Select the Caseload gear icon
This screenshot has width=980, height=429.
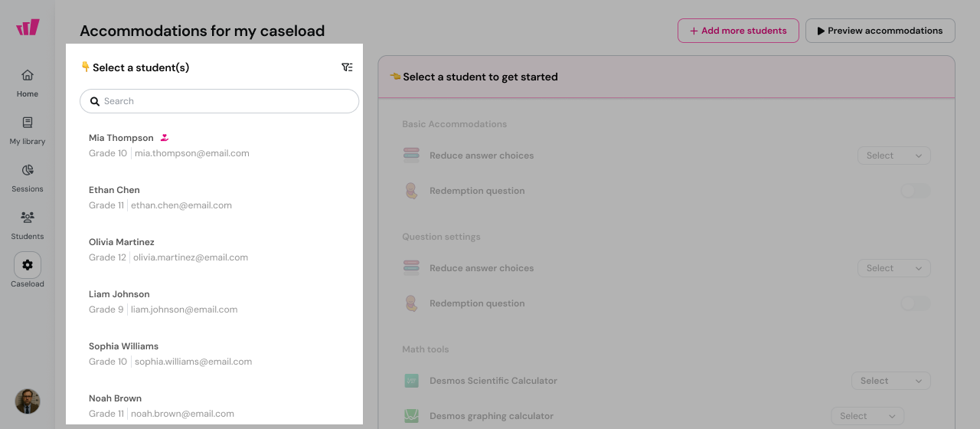pyautogui.click(x=28, y=265)
